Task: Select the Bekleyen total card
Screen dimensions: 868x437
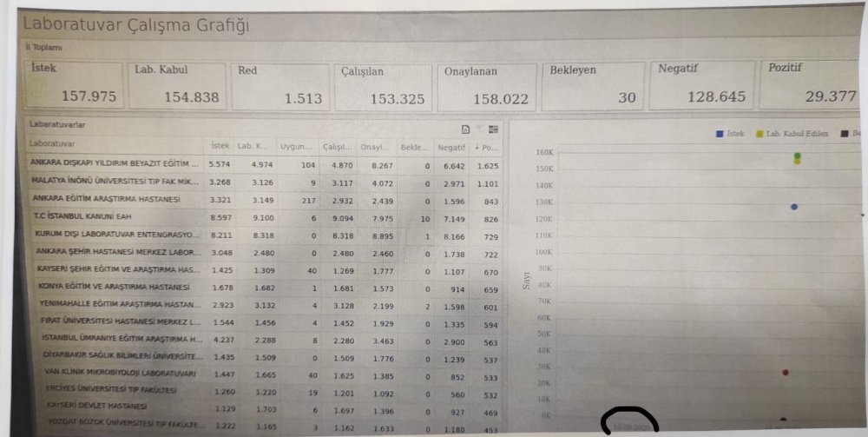Action: (x=592, y=86)
